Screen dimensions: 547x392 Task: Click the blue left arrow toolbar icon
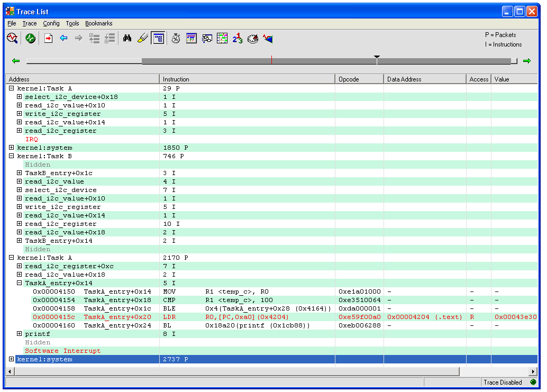[64, 38]
